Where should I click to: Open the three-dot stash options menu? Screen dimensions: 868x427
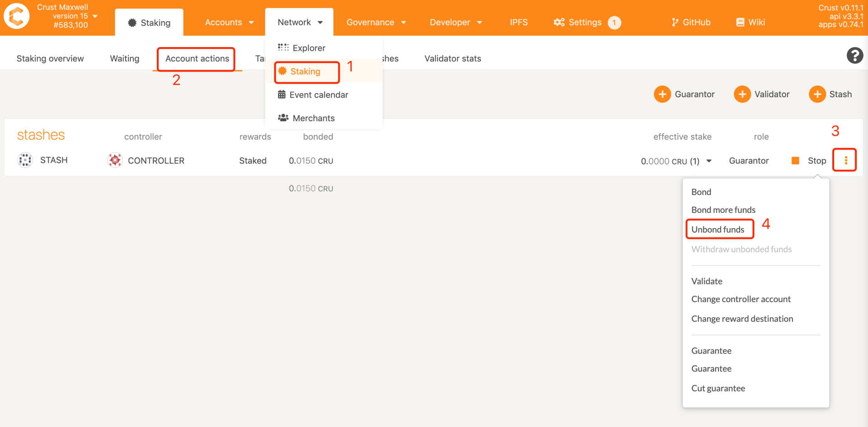[845, 160]
